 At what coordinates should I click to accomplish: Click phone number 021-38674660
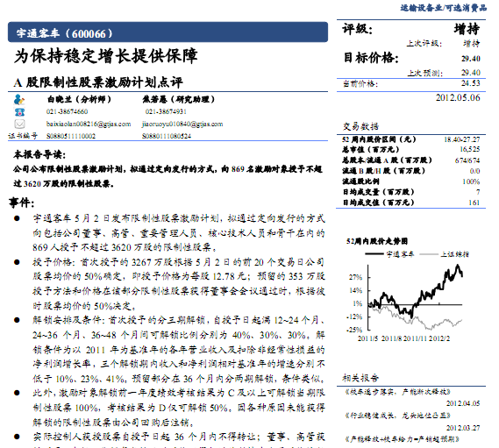(67, 111)
